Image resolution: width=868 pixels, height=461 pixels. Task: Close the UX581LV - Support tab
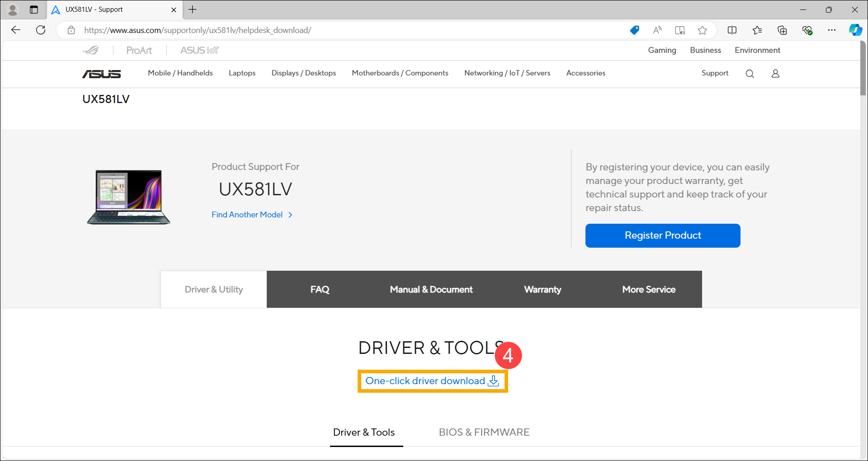click(x=174, y=9)
